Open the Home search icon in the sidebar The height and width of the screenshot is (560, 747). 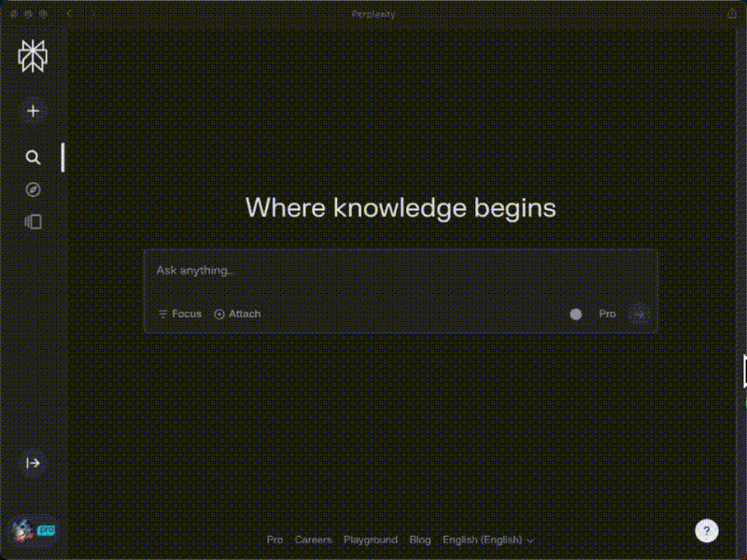(33, 158)
